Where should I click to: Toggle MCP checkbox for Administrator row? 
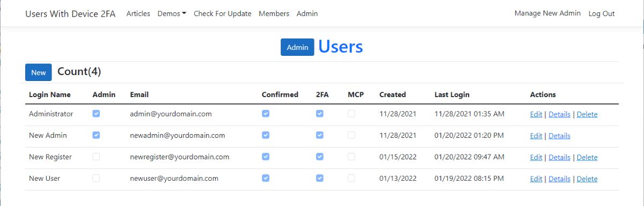(352, 114)
